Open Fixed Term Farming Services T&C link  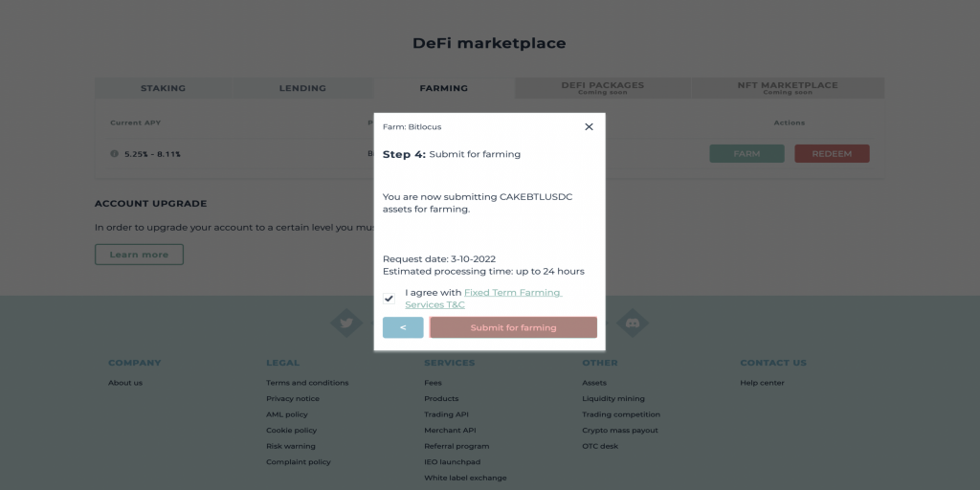tap(483, 299)
